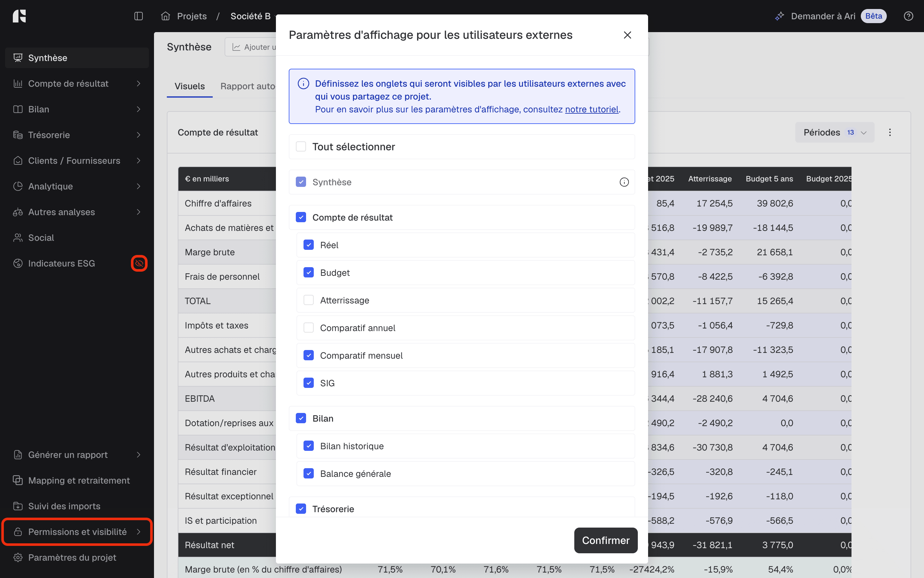Click the Bêta badge in the header

[874, 16]
